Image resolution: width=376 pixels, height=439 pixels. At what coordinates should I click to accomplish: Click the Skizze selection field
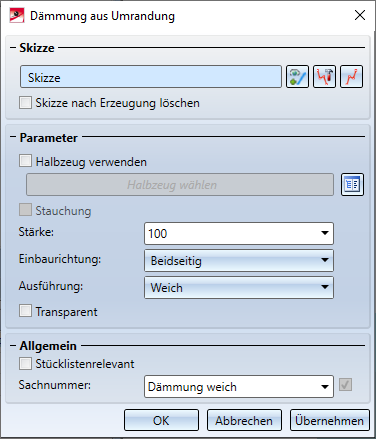click(151, 77)
